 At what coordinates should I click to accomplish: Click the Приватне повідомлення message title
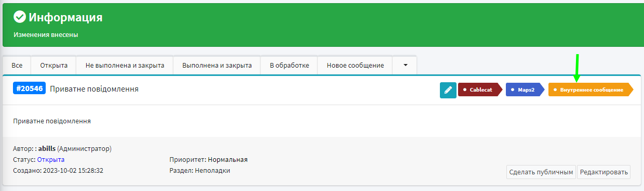coord(94,89)
